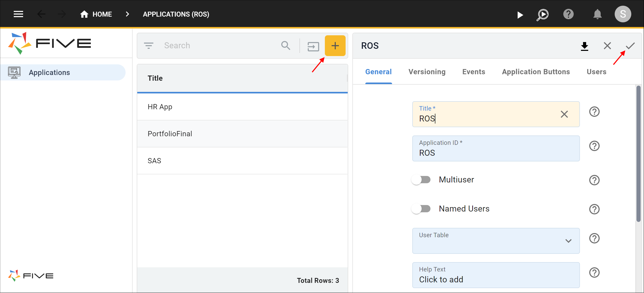Viewport: 644px width, 293px height.
Task: Open the list filter icon
Action: [x=149, y=46]
